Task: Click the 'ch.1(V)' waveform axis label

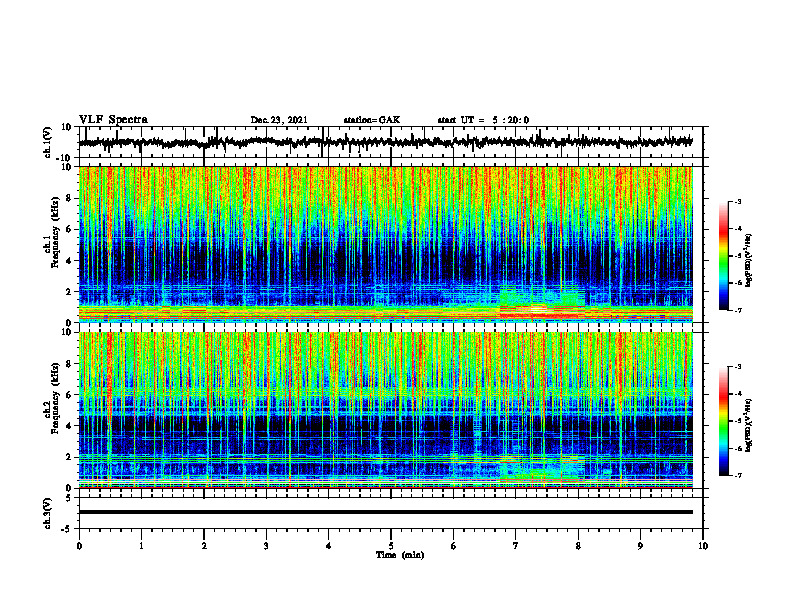Action: pyautogui.click(x=48, y=142)
